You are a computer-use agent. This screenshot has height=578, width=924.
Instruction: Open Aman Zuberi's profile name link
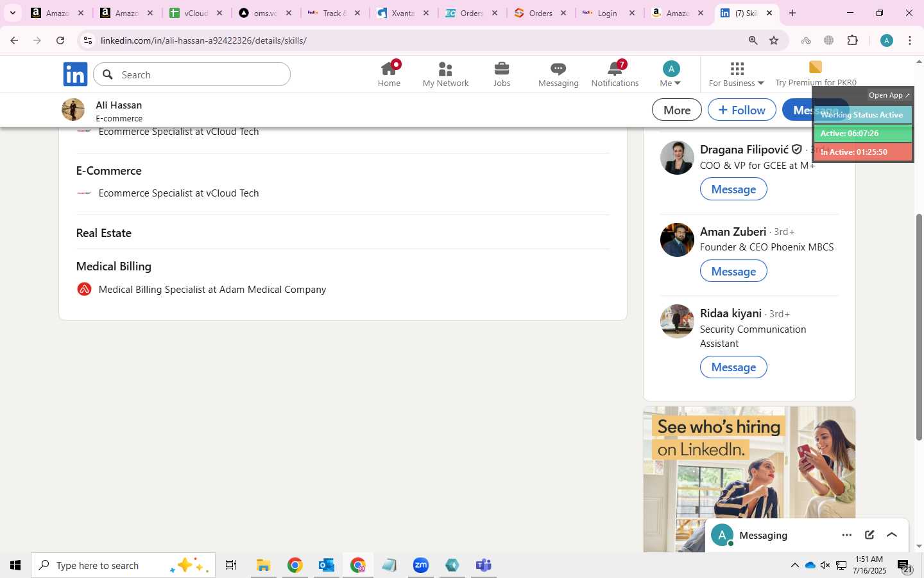(733, 232)
